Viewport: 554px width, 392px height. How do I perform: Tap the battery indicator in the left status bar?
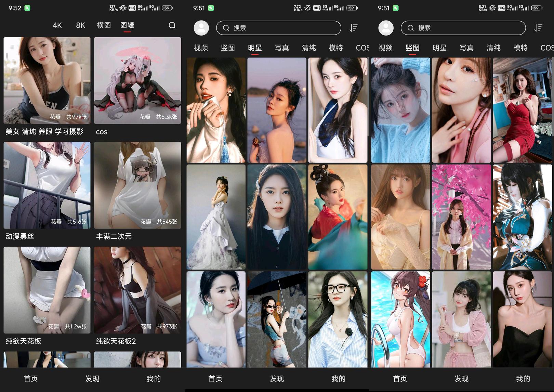pyautogui.click(x=167, y=8)
